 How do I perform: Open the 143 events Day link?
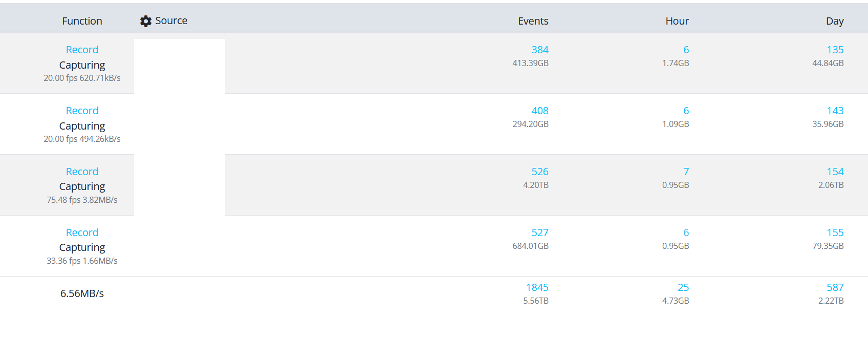point(835,111)
